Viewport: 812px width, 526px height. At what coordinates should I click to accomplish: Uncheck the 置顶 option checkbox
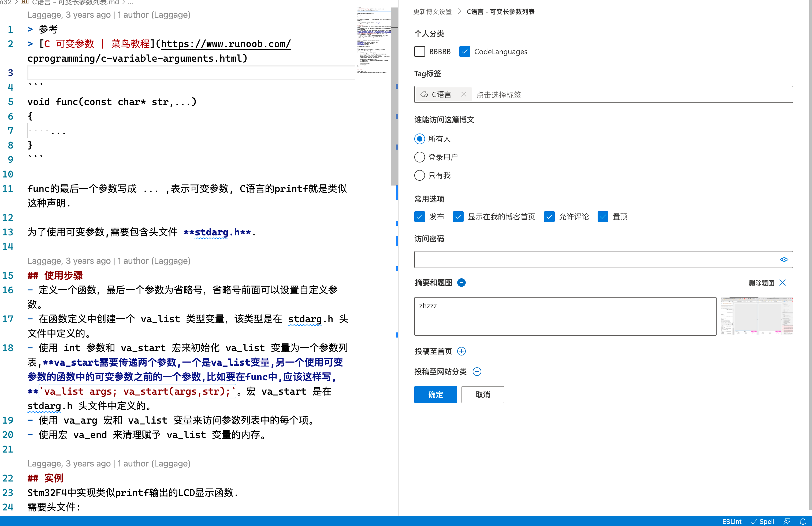tap(603, 217)
